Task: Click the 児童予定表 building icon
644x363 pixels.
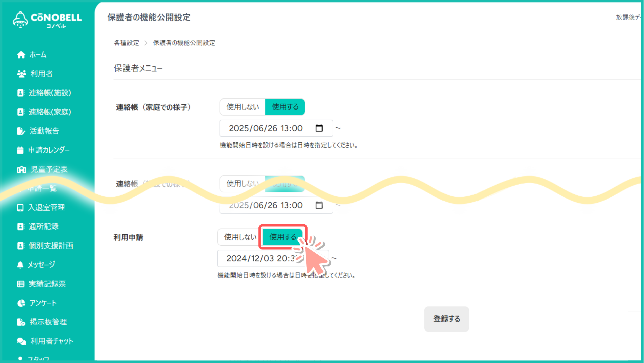Action: (21, 169)
